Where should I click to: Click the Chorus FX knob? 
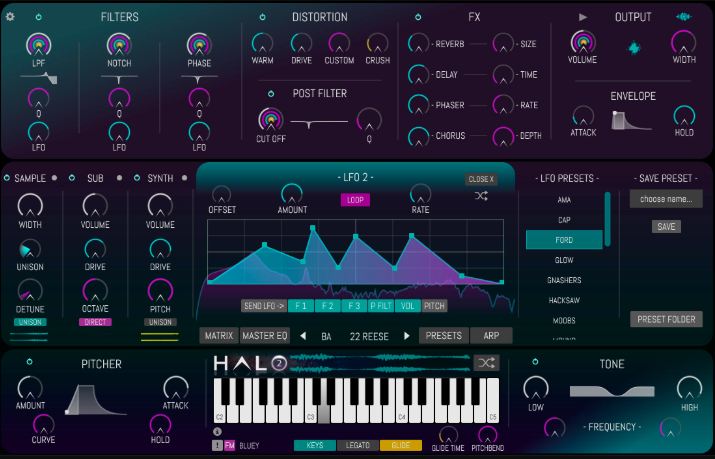(x=419, y=136)
